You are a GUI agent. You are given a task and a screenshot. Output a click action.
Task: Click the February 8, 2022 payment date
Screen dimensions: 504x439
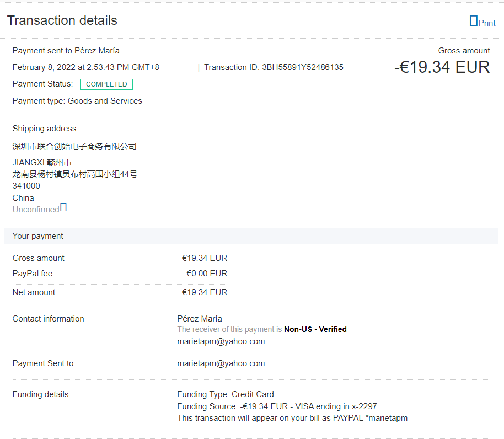click(x=85, y=67)
